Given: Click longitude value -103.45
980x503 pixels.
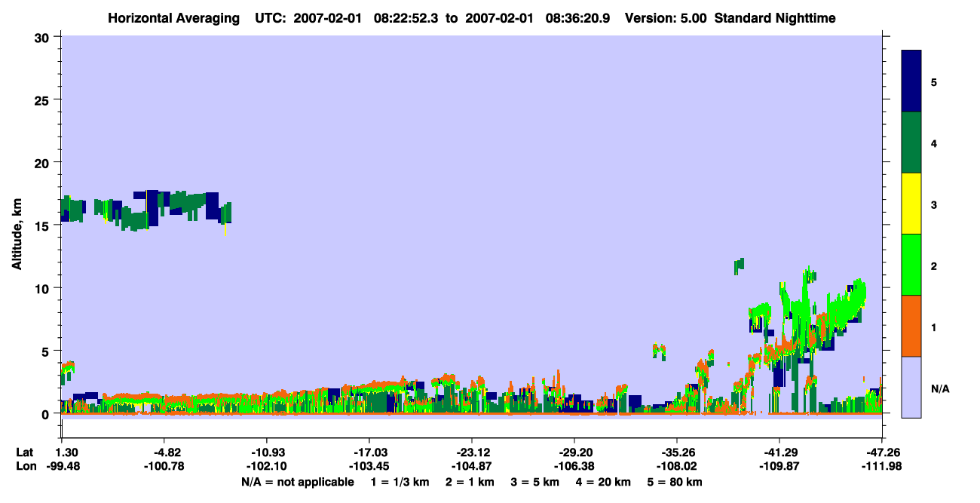Looking at the screenshot, I should coord(369,466).
